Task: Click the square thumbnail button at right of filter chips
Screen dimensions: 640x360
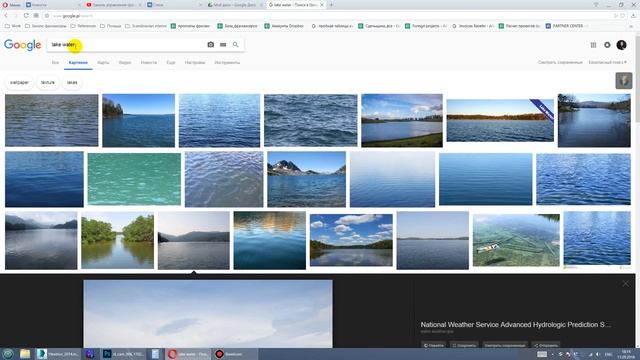Action: pos(624,80)
